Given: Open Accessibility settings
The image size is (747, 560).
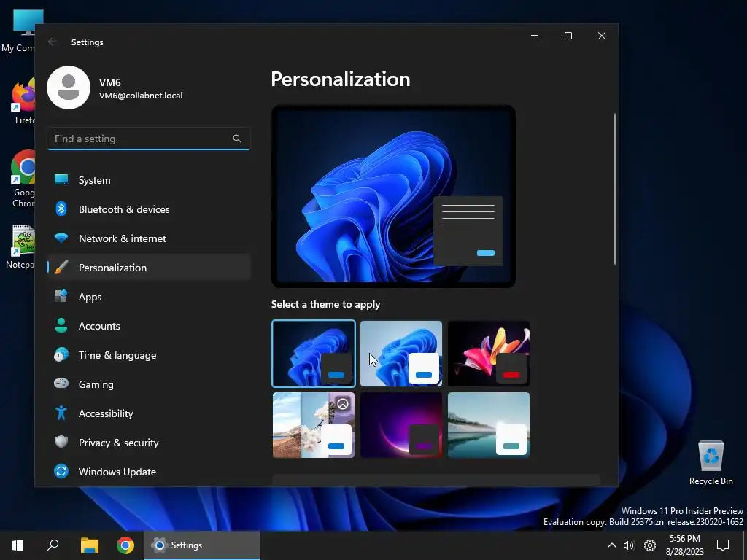Looking at the screenshot, I should click(x=149, y=413).
